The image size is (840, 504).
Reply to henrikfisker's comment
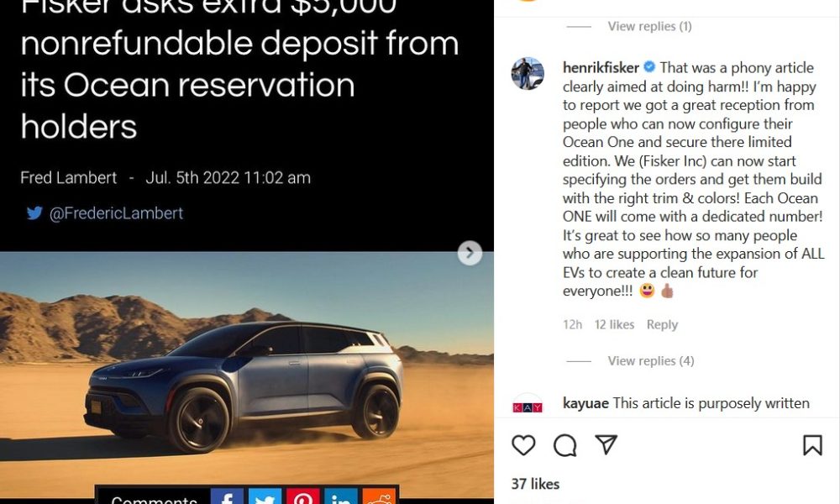(662, 324)
